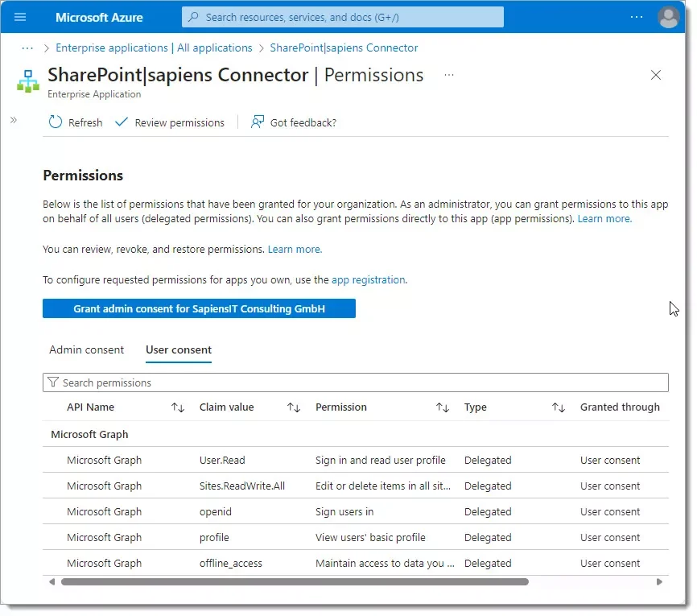The image size is (697, 616).
Task: Click into the Search permissions field
Action: (x=356, y=382)
